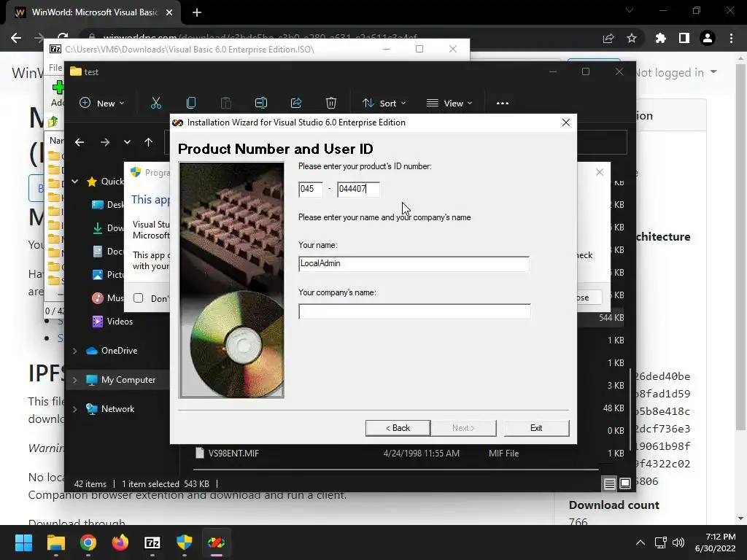Open Visual Studio setup taskbar icon
Image resolution: width=747 pixels, height=560 pixels.
coord(216,542)
